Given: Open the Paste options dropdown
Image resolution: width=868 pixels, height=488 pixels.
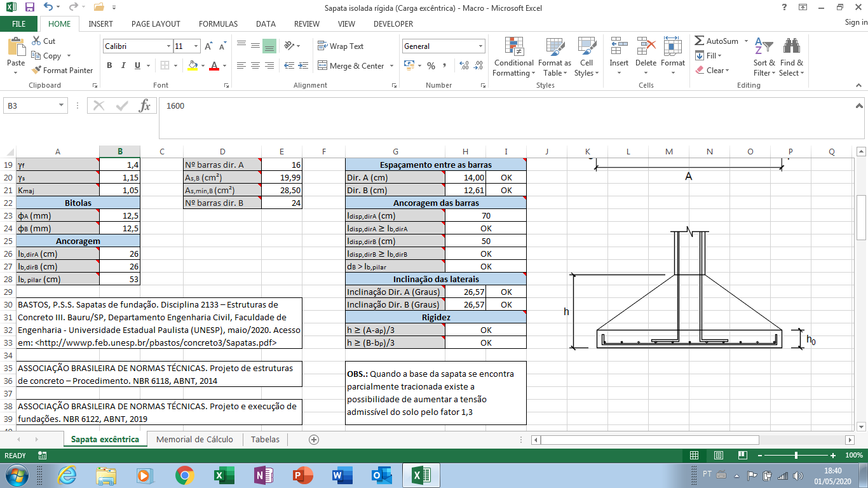Looking at the screenshot, I should click(16, 72).
